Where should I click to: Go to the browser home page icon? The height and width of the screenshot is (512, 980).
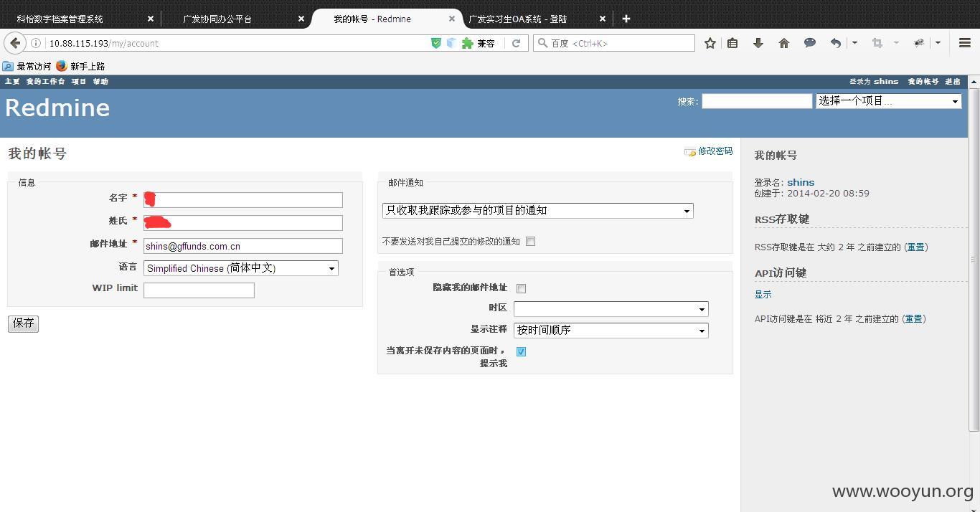click(784, 43)
